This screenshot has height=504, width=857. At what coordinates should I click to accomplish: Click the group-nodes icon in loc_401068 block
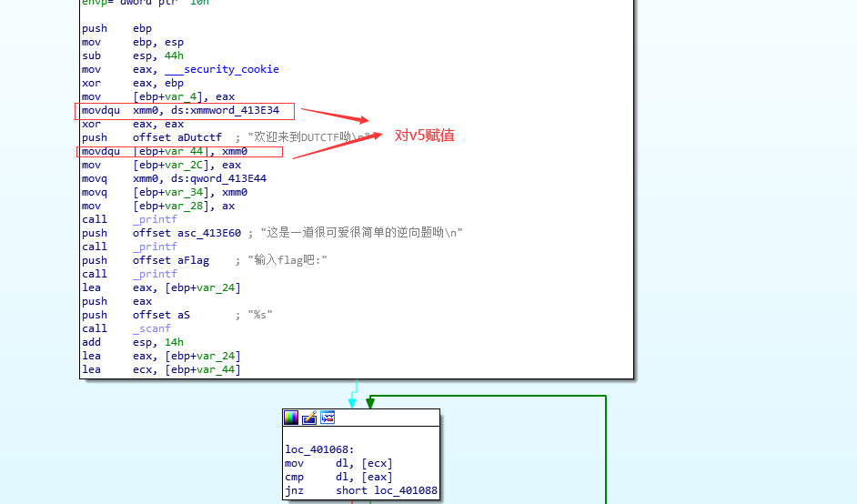coord(328,418)
